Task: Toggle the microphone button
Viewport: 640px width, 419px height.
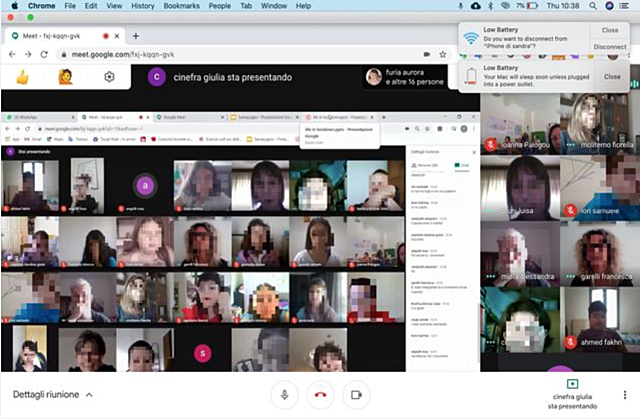Action: (284, 395)
